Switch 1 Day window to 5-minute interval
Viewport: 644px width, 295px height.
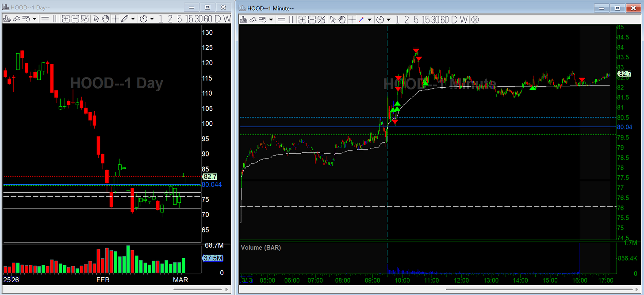pos(179,19)
